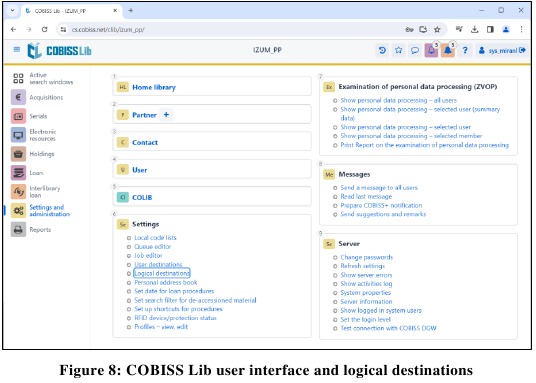Open User destinations
This screenshot has width=536, height=383.
158,264
